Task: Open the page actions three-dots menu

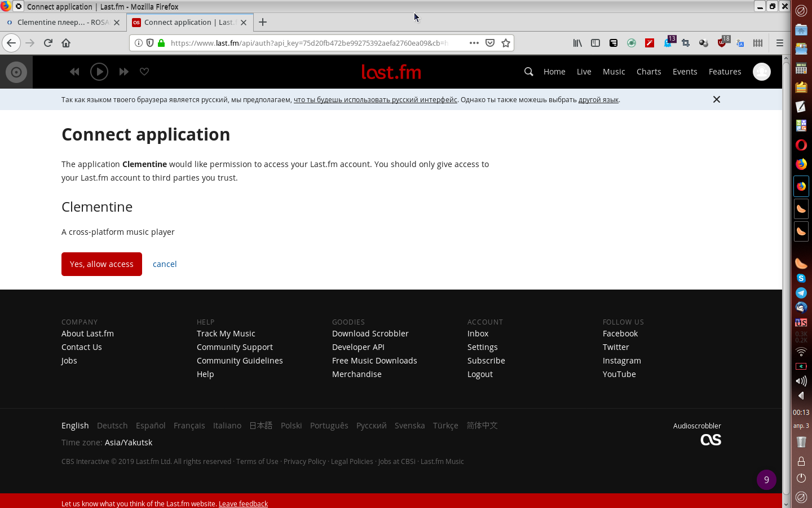Action: (x=474, y=43)
